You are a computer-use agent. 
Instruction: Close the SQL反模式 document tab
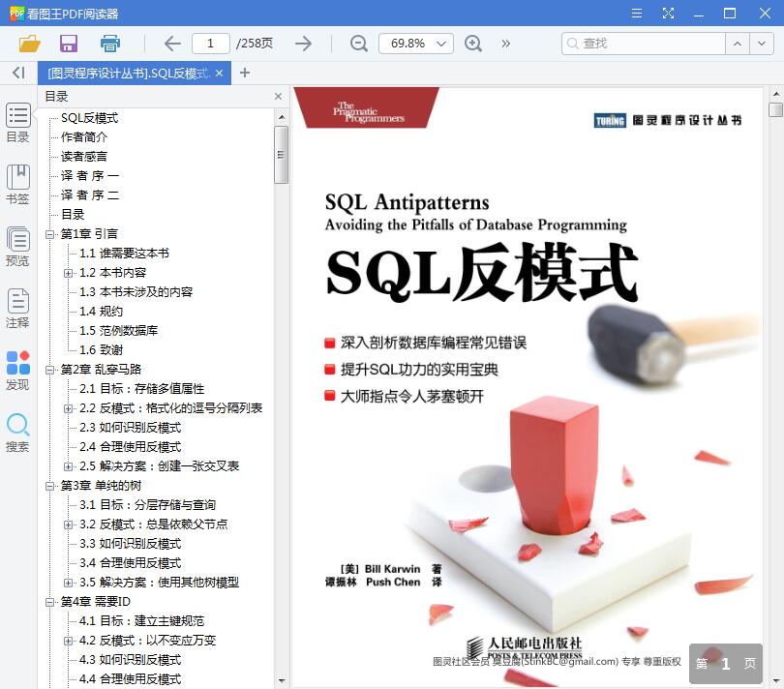pyautogui.click(x=219, y=73)
